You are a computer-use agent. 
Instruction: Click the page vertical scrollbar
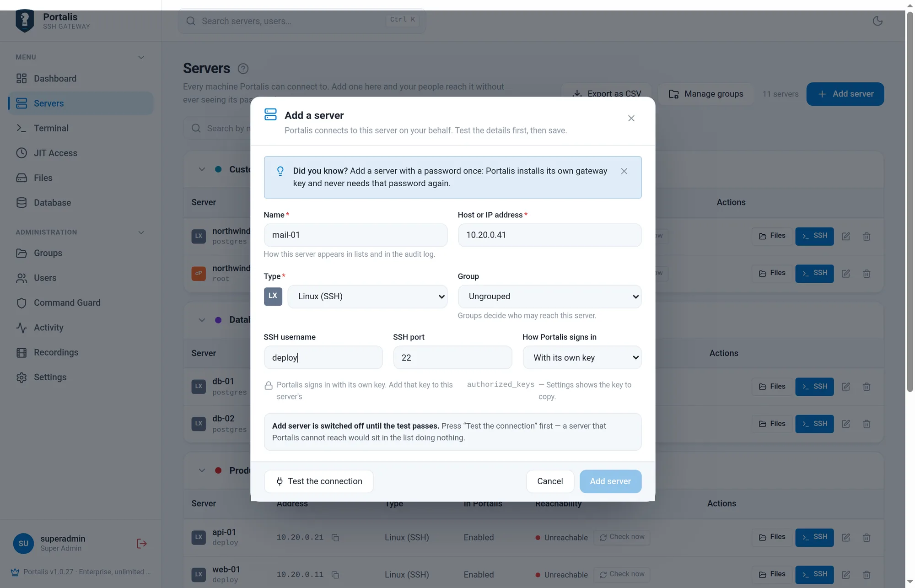coord(910,201)
